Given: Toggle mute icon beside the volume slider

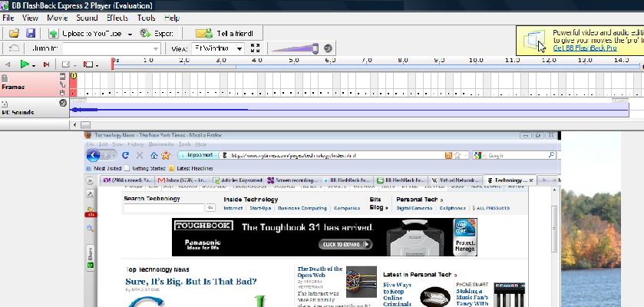Looking at the screenshot, I should click(328, 48).
